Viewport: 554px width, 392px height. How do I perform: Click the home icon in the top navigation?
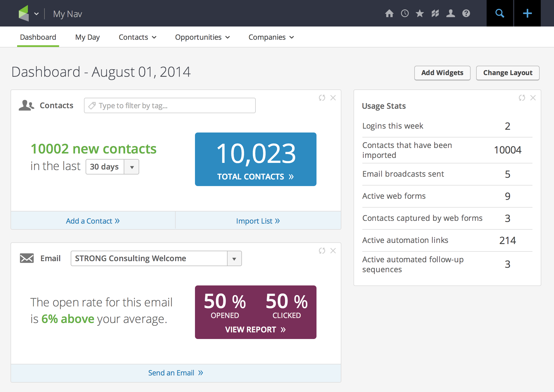pyautogui.click(x=389, y=13)
